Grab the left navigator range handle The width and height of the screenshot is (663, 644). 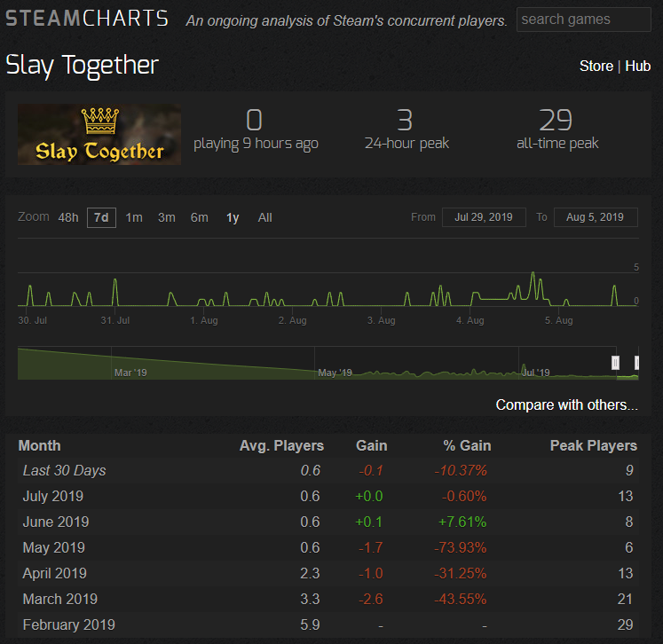[x=616, y=363]
